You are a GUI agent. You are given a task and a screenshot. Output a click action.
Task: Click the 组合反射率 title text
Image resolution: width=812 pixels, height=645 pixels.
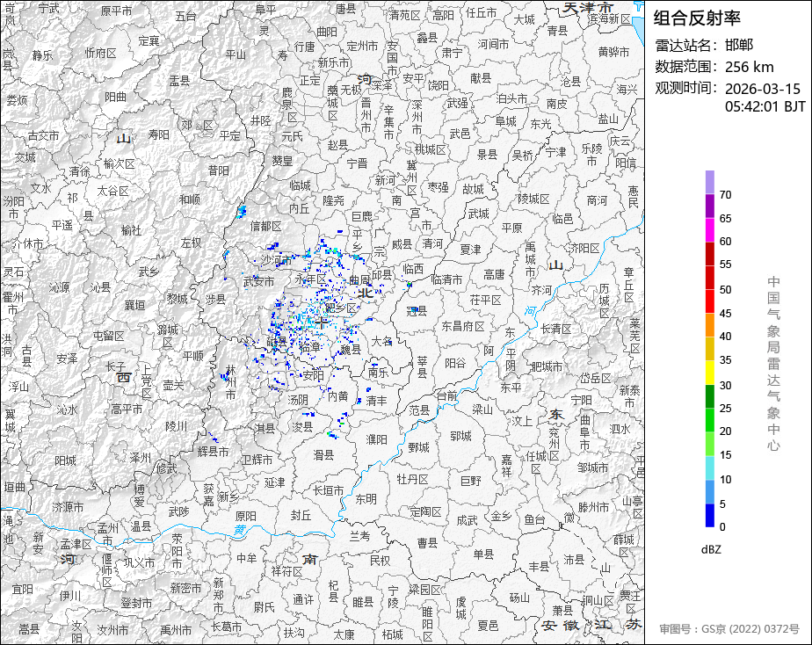[x=697, y=18]
